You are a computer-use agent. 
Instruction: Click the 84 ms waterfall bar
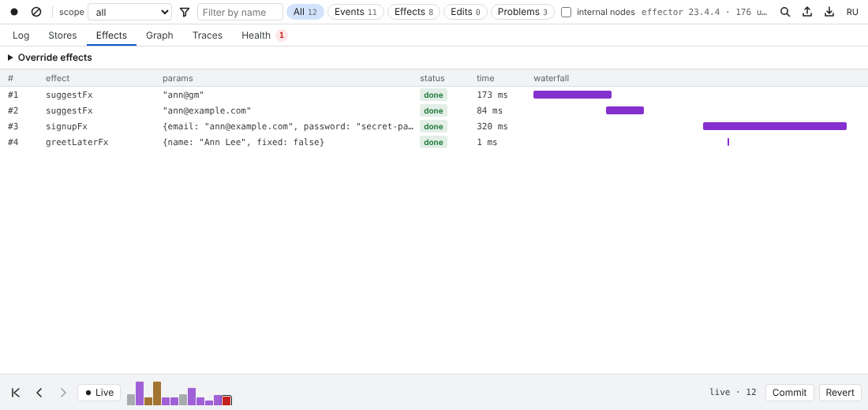click(x=625, y=110)
